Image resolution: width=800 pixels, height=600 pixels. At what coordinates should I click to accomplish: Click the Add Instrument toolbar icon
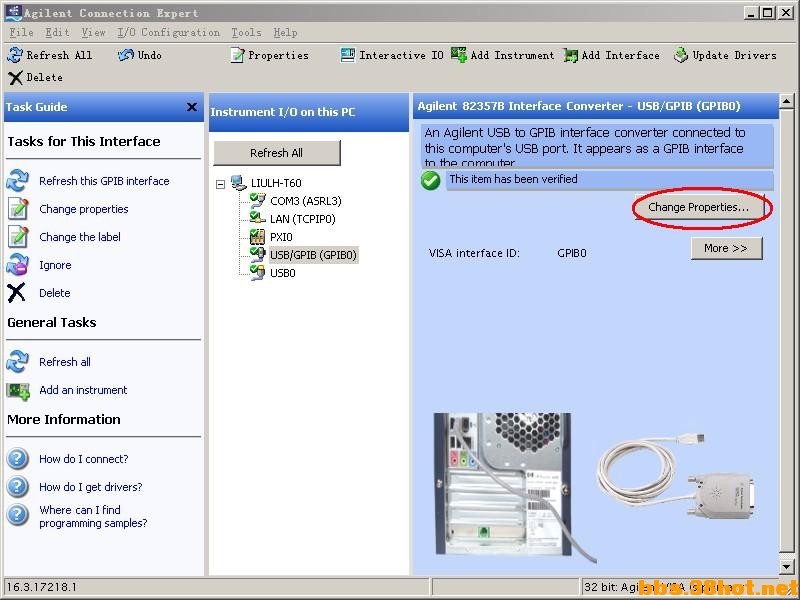tap(459, 55)
